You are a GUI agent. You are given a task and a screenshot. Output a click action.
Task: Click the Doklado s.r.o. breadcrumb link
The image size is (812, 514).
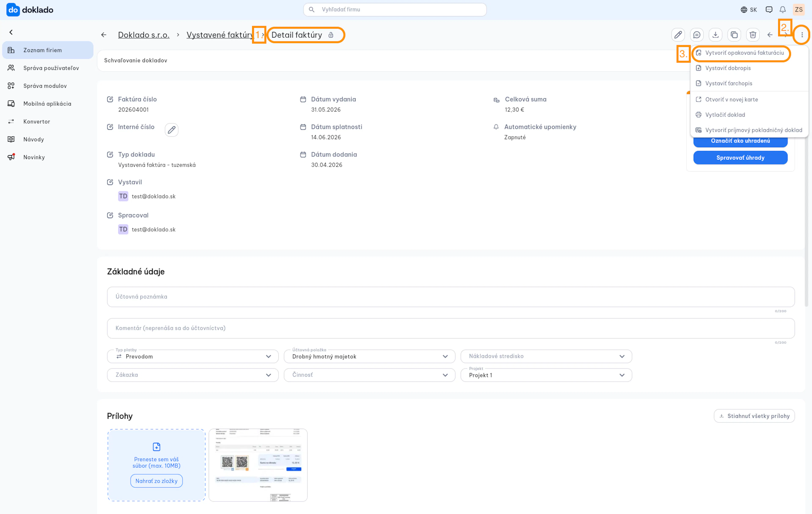tap(144, 35)
